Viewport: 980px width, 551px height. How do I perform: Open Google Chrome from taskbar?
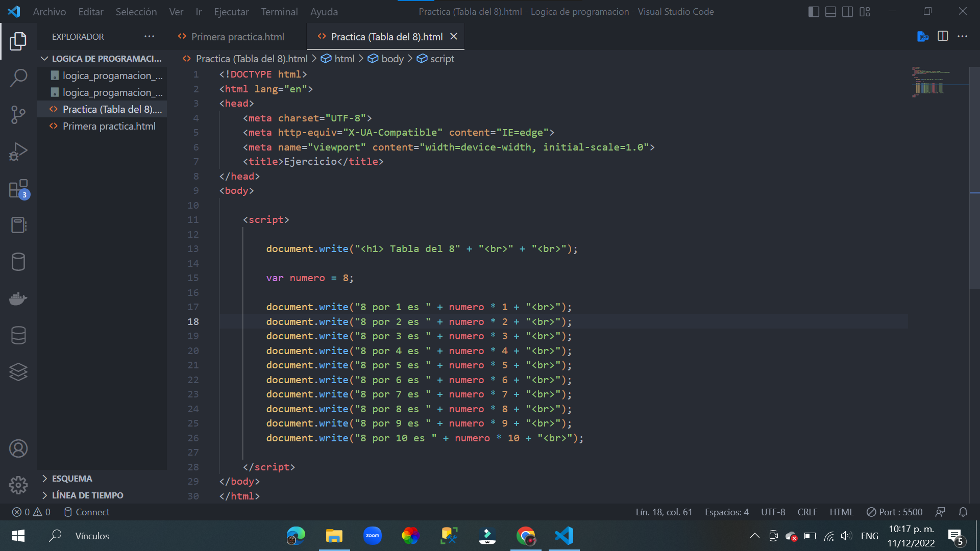click(x=526, y=536)
